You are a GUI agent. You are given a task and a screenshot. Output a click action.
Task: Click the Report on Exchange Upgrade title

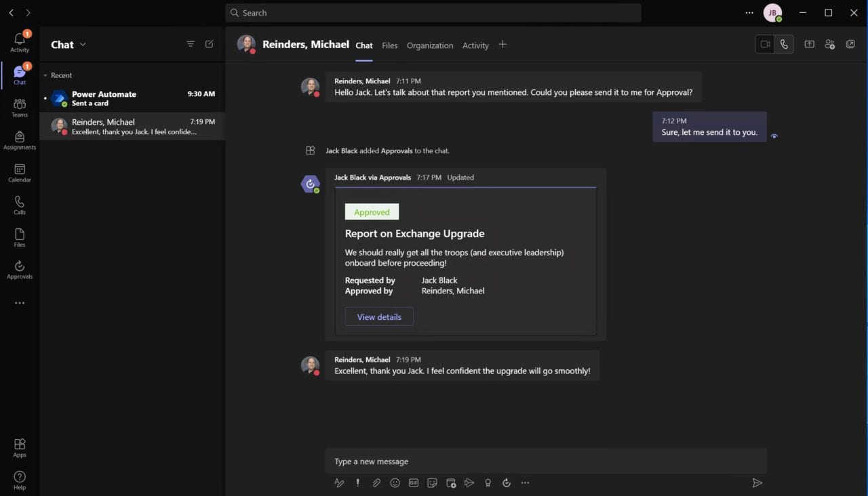coord(414,234)
